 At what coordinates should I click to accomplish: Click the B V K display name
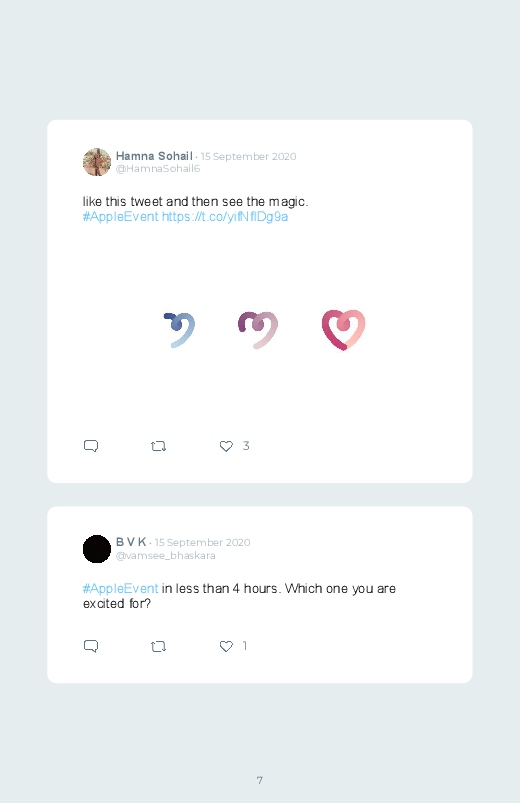[x=131, y=542]
